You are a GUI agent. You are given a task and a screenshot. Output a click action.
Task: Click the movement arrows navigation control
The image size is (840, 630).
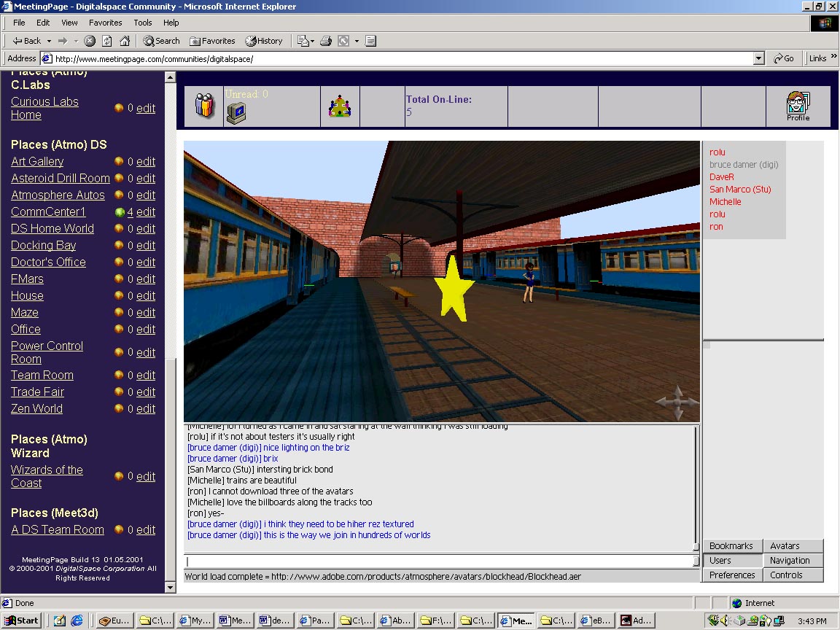click(676, 402)
